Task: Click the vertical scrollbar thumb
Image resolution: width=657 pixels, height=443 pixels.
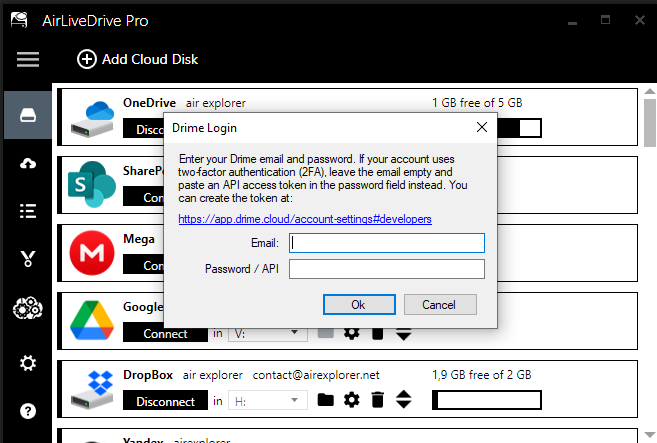Action: point(650,123)
